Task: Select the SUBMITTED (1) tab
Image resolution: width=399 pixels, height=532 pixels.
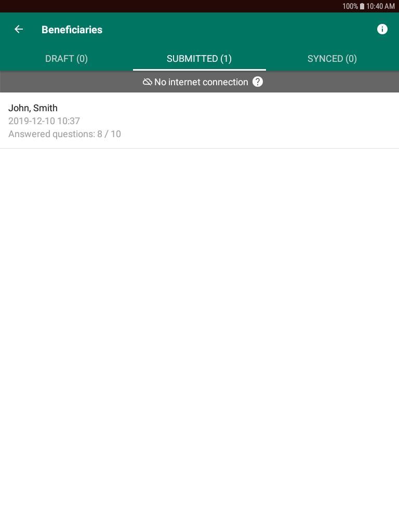Action: click(199, 59)
